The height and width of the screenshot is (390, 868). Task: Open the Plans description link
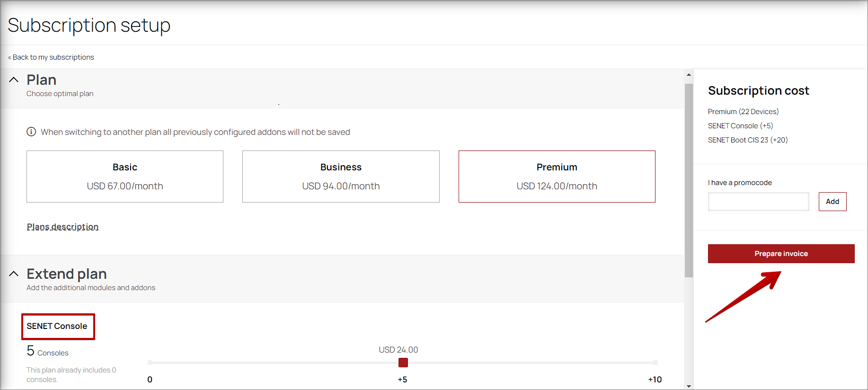point(62,227)
